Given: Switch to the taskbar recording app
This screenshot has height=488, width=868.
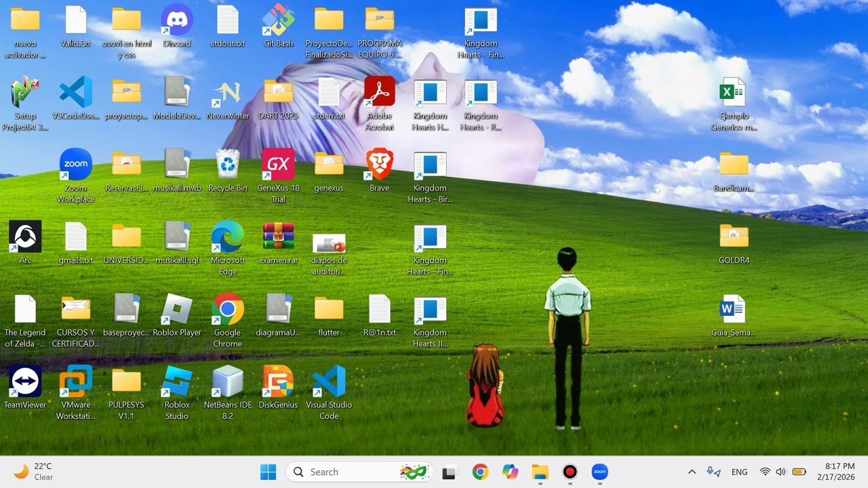Looking at the screenshot, I should pyautogui.click(x=570, y=472).
